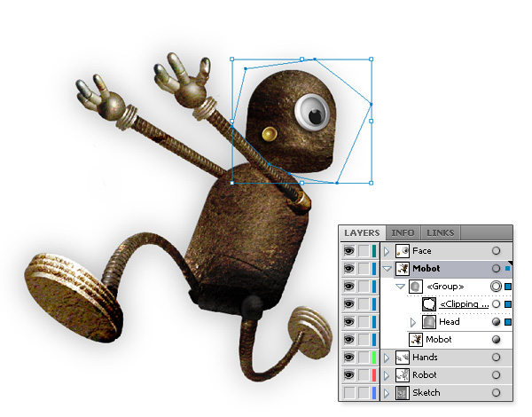
Task: Hide the Face layer with its eye icon
Action: 348,251
